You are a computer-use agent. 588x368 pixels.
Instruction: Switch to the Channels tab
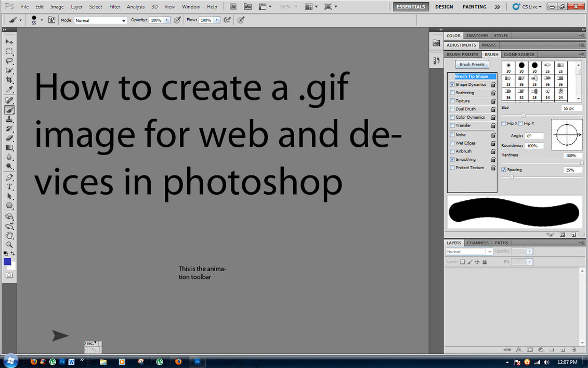[x=478, y=243]
